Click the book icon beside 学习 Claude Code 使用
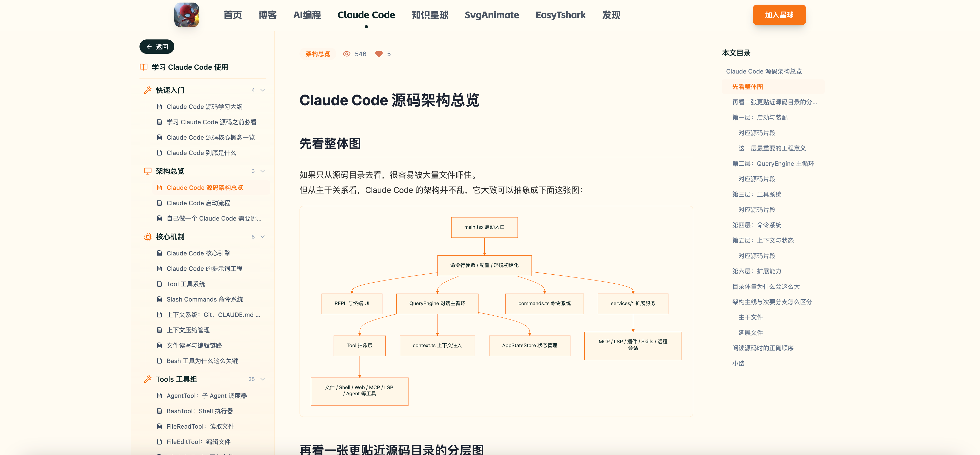980x455 pixels. [143, 67]
